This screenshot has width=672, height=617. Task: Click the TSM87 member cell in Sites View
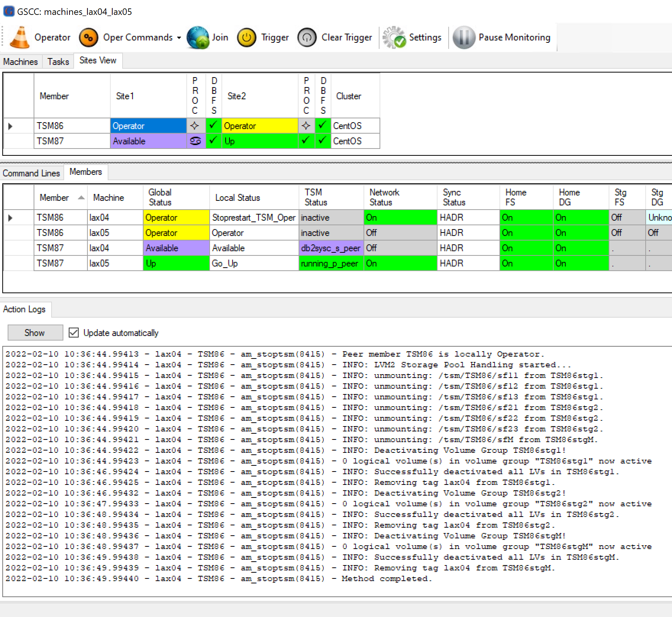[x=72, y=141]
